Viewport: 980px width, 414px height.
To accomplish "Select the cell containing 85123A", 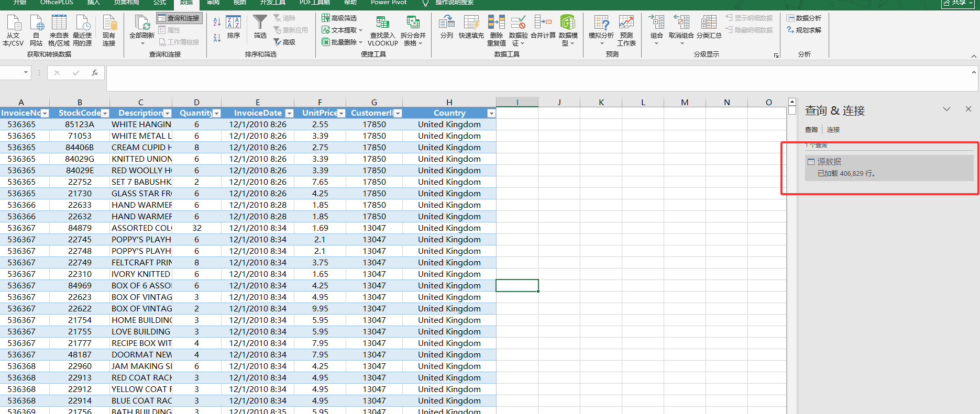I will coord(80,125).
